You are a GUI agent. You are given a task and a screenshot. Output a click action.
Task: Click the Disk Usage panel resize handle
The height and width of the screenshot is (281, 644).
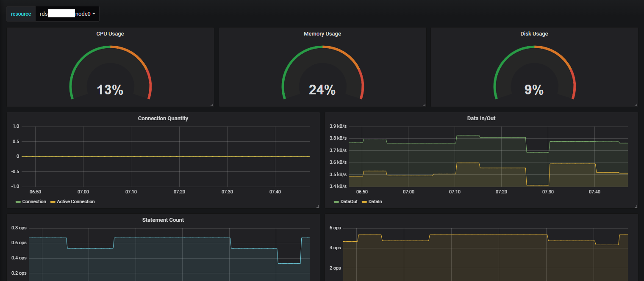point(636,105)
